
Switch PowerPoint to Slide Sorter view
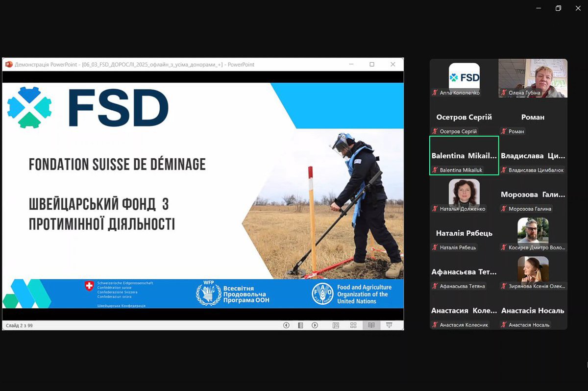click(353, 325)
